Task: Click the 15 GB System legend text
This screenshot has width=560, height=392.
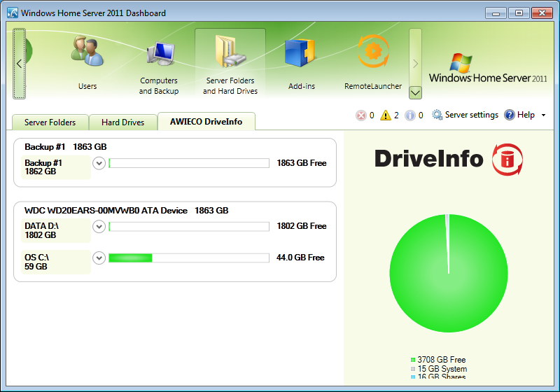Action: coord(442,369)
